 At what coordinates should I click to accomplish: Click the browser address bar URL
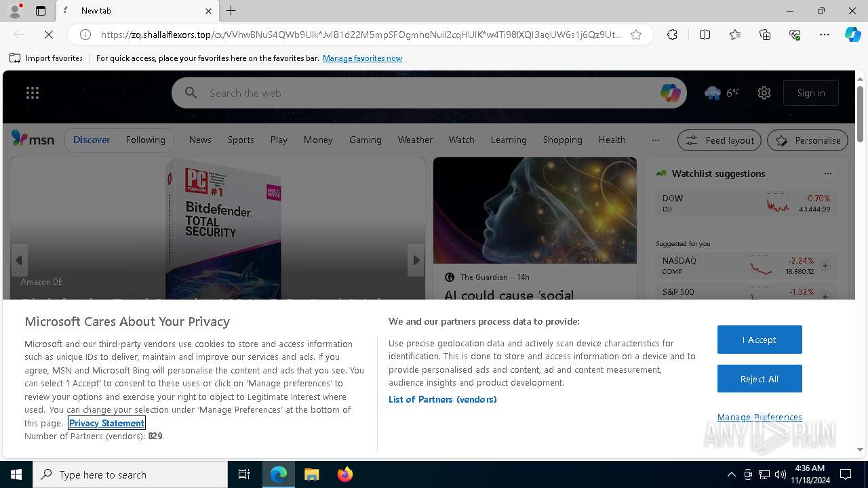pyautogui.click(x=360, y=35)
